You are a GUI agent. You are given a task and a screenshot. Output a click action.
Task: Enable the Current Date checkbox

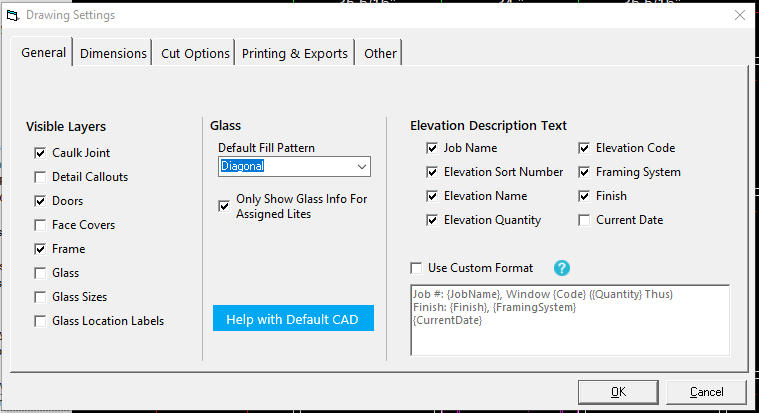(x=584, y=220)
